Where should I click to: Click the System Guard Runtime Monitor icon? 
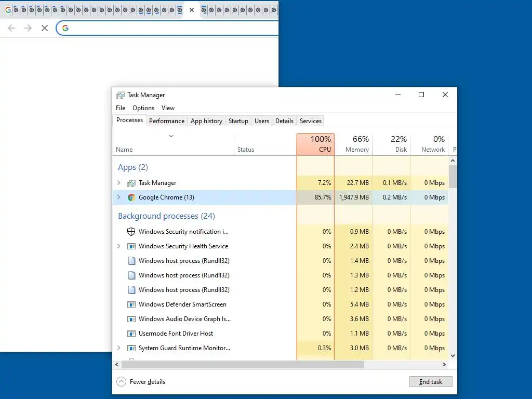(x=131, y=348)
